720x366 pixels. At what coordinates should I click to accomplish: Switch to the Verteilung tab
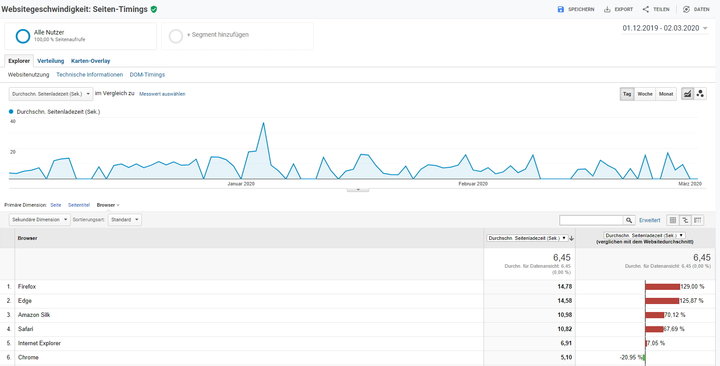51,61
